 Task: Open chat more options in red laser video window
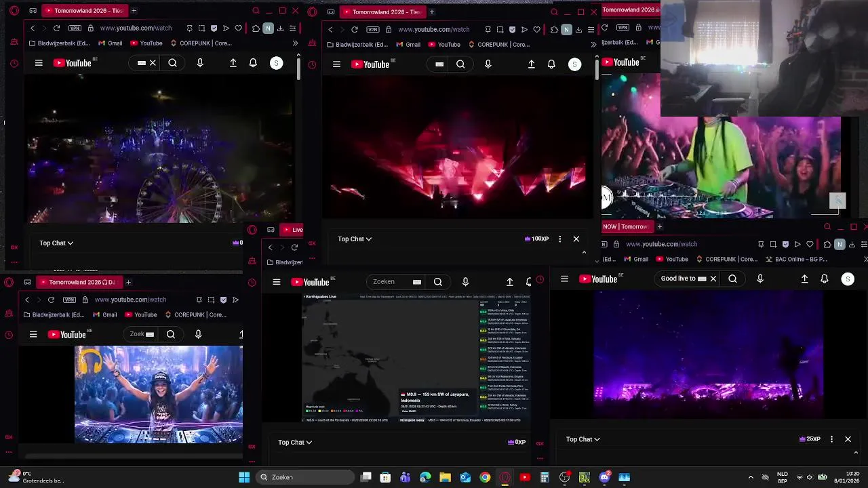pos(559,239)
